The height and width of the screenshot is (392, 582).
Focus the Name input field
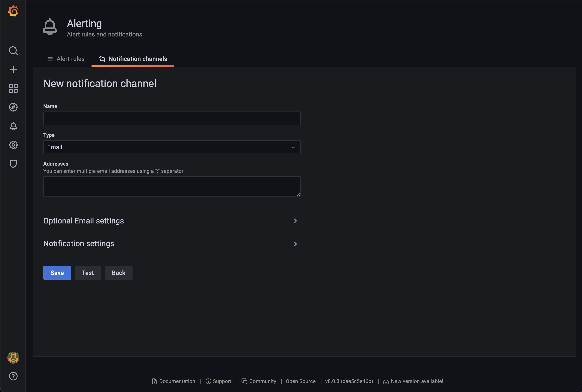click(x=172, y=118)
